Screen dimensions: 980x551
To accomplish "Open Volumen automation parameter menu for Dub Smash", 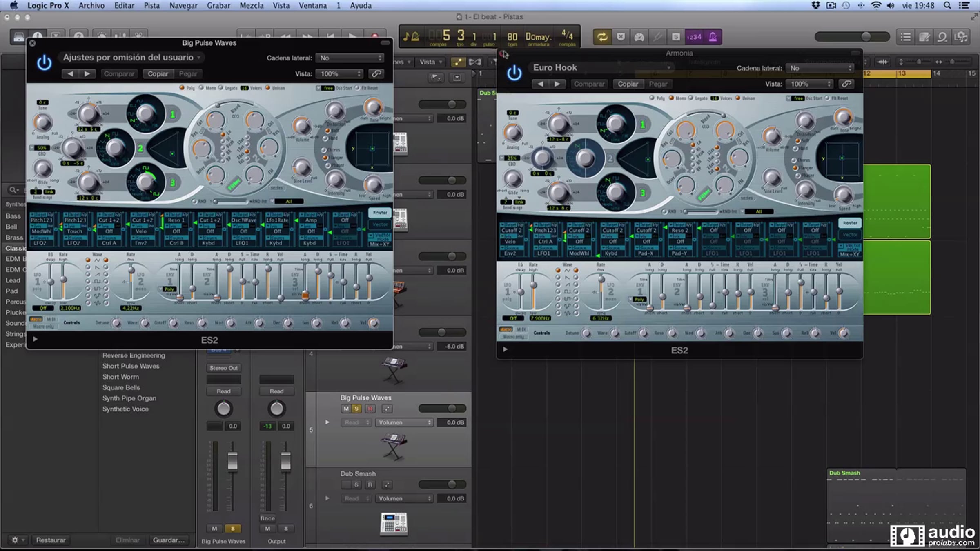I will [x=404, y=498].
